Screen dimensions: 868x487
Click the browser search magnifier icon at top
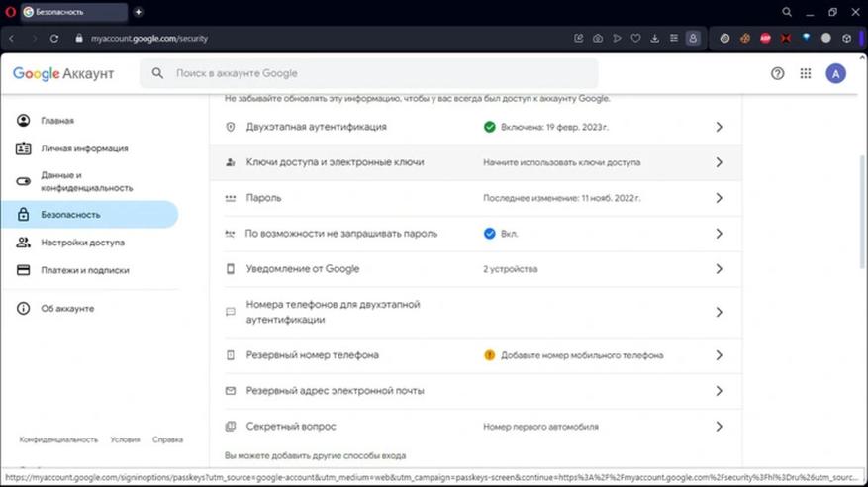tap(787, 12)
